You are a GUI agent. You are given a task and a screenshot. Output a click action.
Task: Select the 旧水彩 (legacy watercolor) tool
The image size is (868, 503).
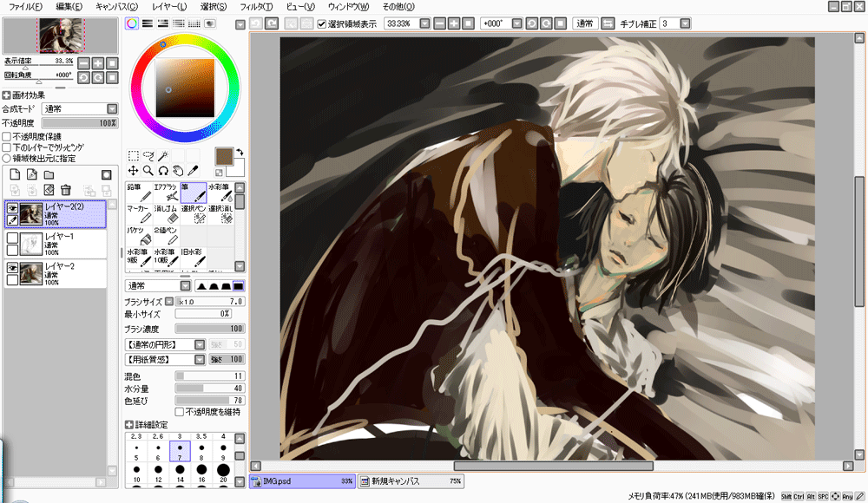point(194,258)
